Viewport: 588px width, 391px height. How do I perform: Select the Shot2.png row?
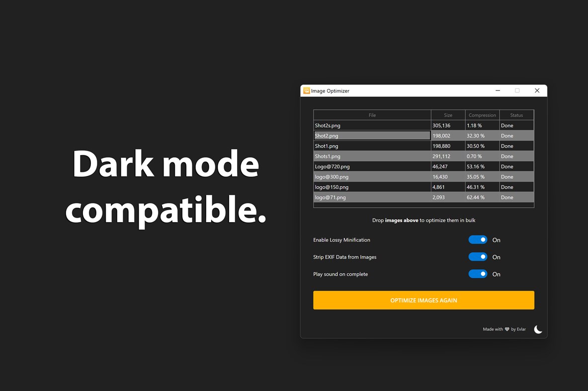[x=372, y=136]
